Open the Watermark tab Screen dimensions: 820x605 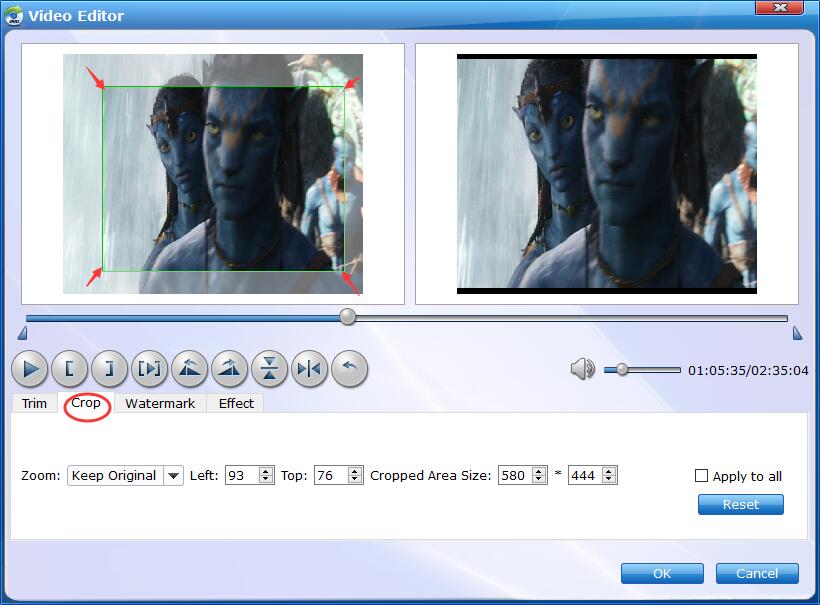[x=160, y=403]
